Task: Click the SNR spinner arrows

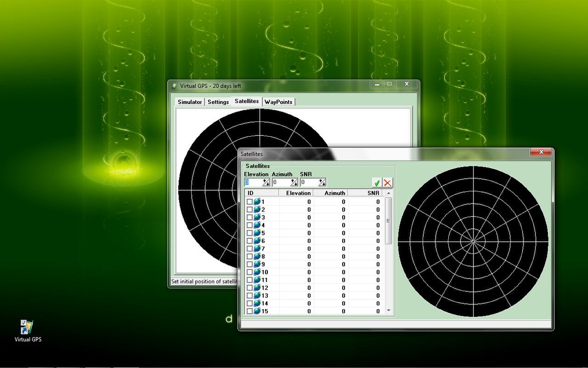Action: coord(322,183)
